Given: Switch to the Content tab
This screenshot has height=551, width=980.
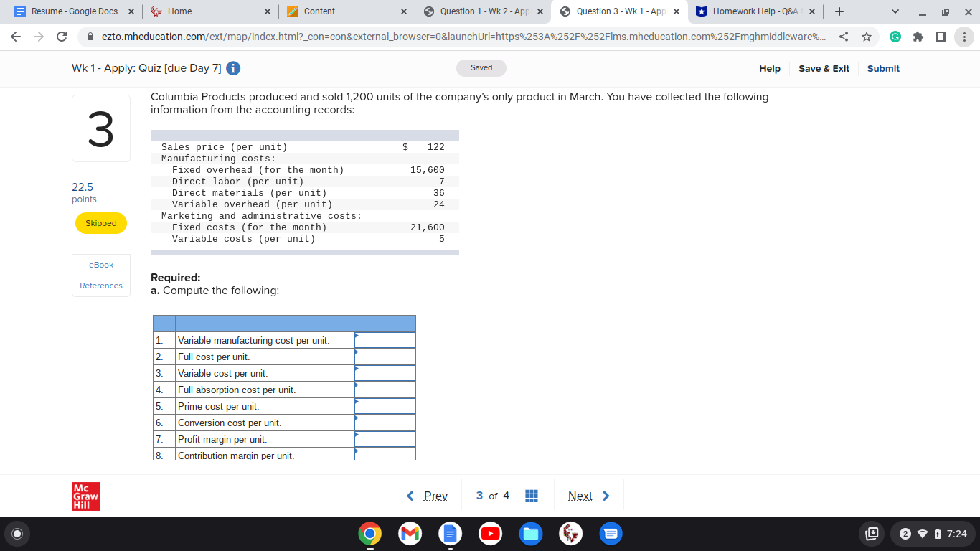Looking at the screenshot, I should (x=347, y=11).
